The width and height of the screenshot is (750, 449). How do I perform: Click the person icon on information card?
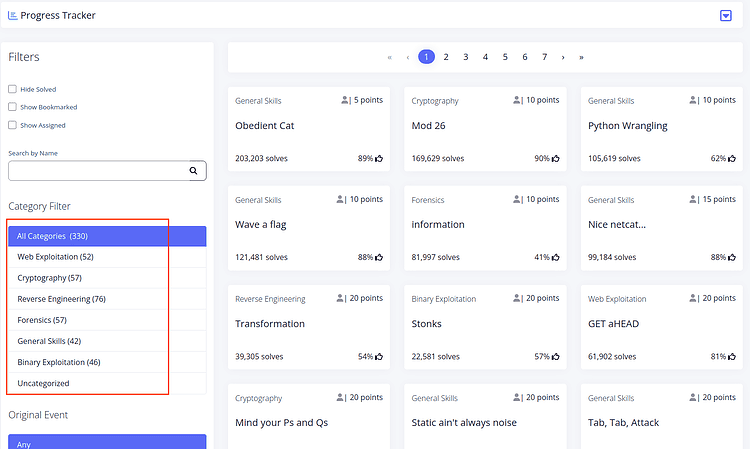[517, 199]
